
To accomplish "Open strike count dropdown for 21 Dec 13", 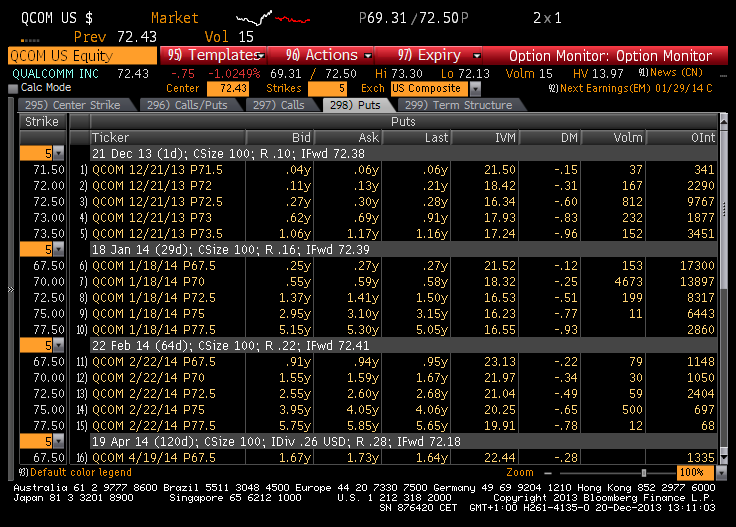I will tap(58, 153).
